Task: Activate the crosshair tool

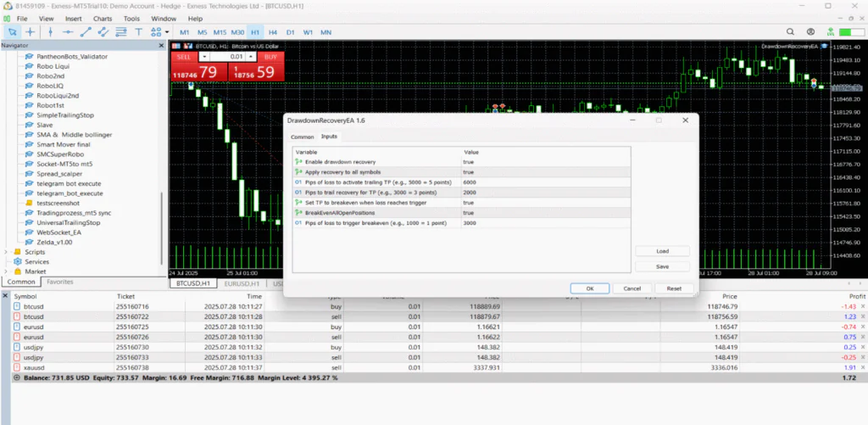Action: [31, 32]
